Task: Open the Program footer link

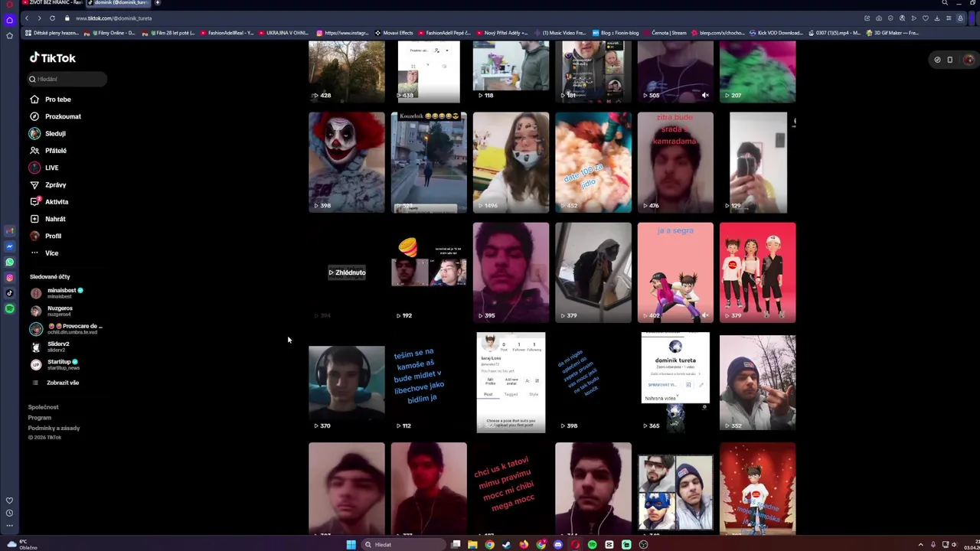Action: (40, 418)
